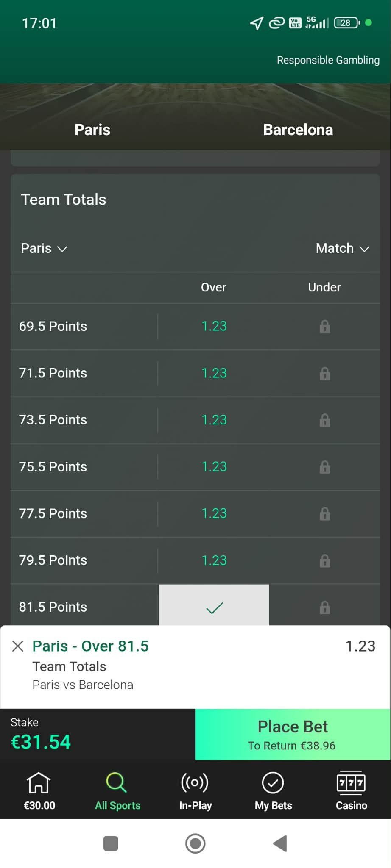The image size is (391, 868).
Task: Select Over 69.5 Points at 1.23
Action: point(214,327)
